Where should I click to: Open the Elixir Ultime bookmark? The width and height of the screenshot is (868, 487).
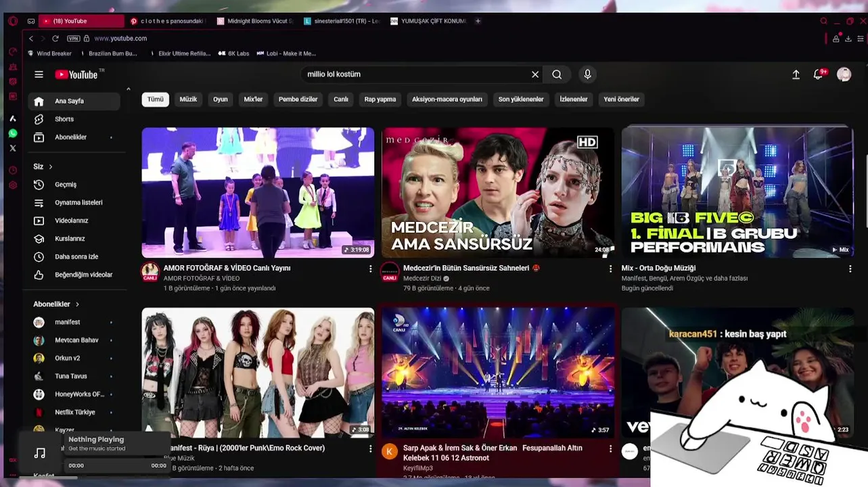(180, 53)
